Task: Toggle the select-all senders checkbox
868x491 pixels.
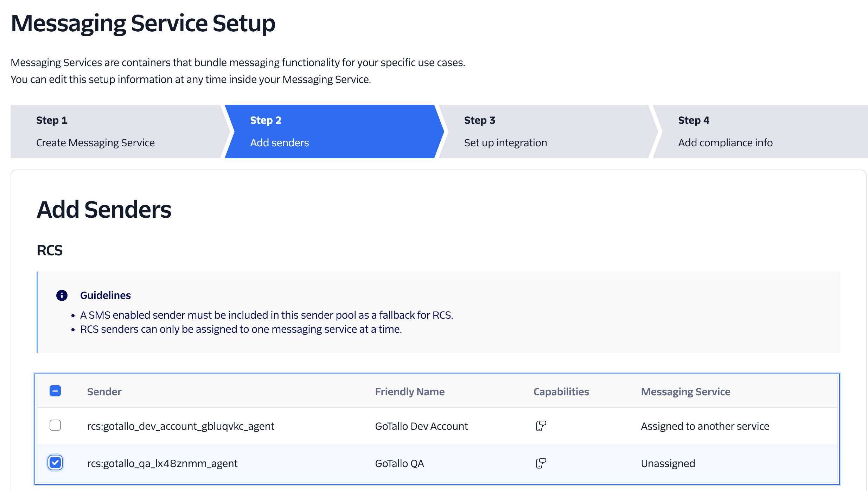Action: point(55,391)
